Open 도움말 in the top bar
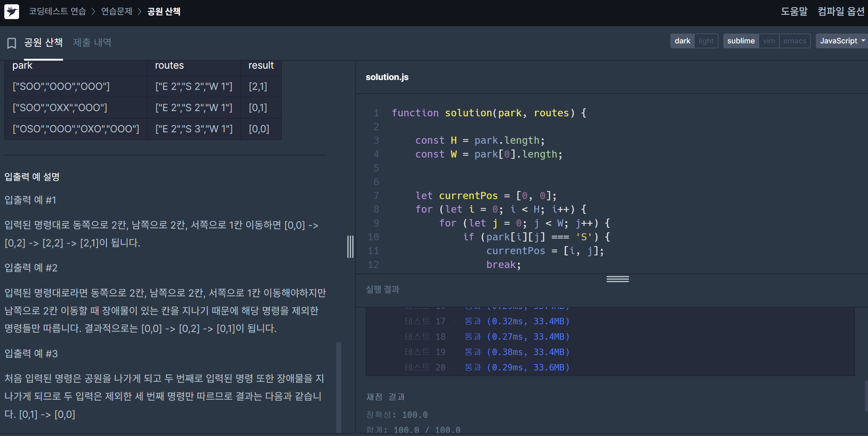The height and width of the screenshot is (436, 868). (x=794, y=11)
